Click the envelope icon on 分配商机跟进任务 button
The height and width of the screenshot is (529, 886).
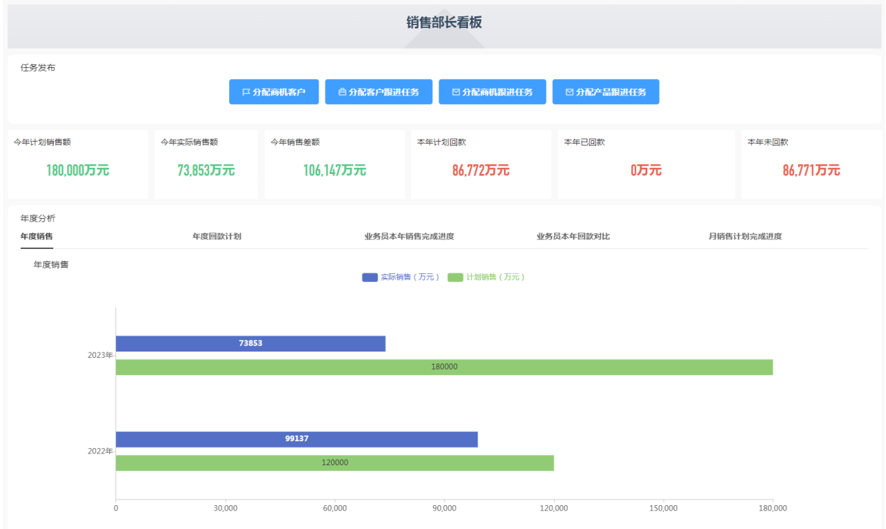coord(456,92)
